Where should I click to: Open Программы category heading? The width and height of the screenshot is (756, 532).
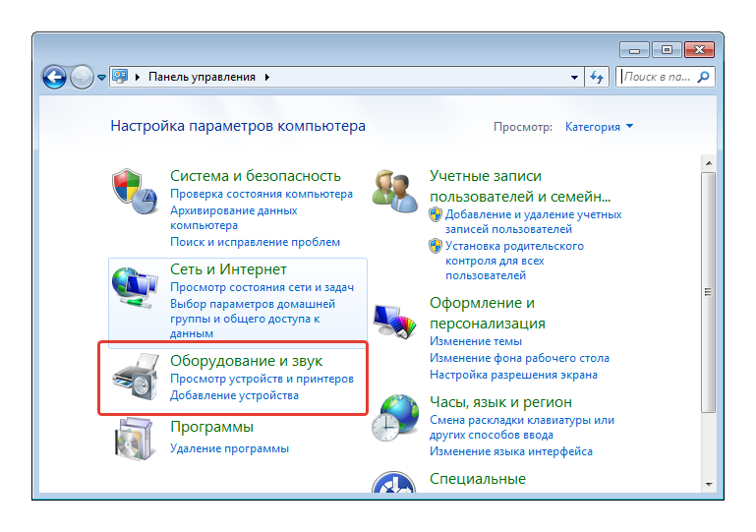click(x=211, y=427)
